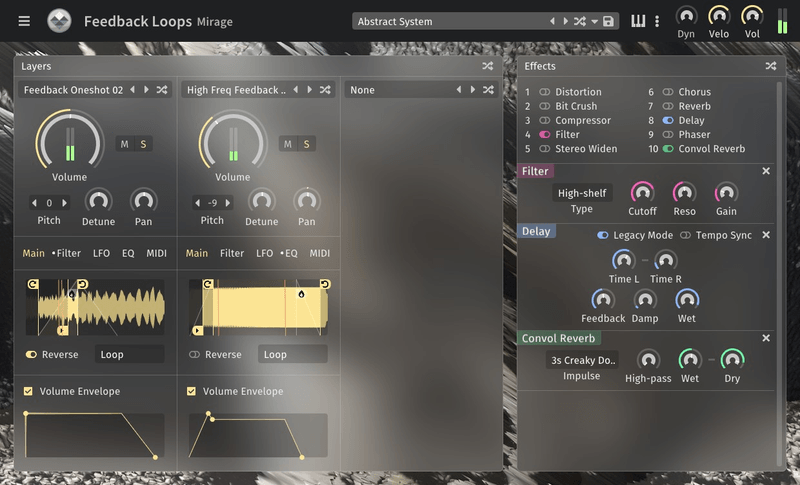Uncheck first layer's Volume Envelope checkbox

28,391
